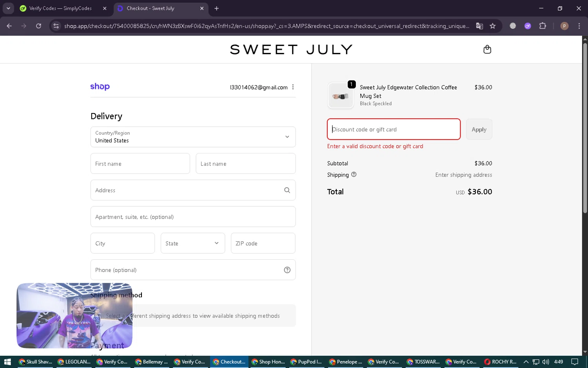Go back using browser back arrow
Viewport: 588px width, 368px height.
(x=9, y=26)
